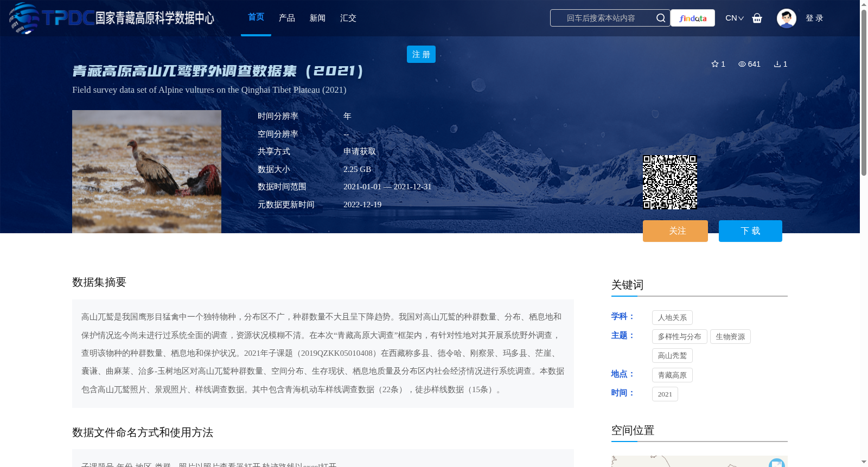Click the vulture dataset thumbnail image

[146, 171]
